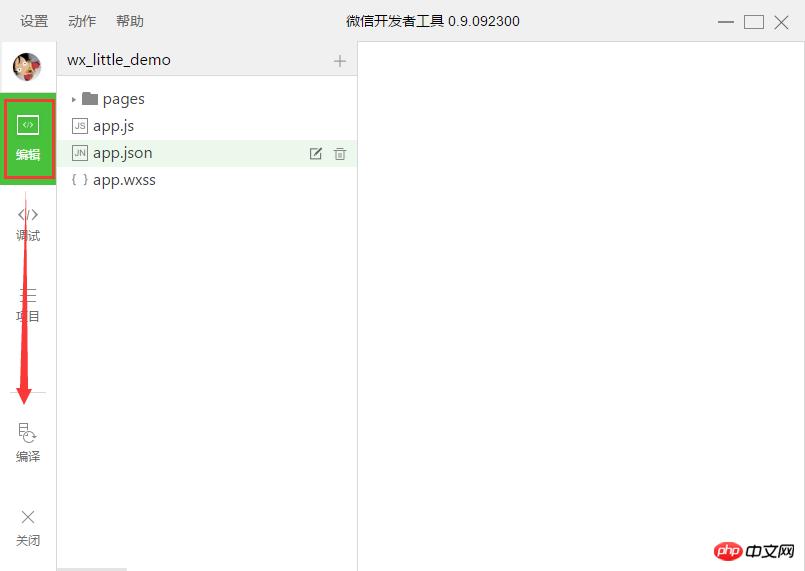Open the 帮助 (Help) menu
Image resolution: width=805 pixels, height=571 pixels.
point(130,21)
